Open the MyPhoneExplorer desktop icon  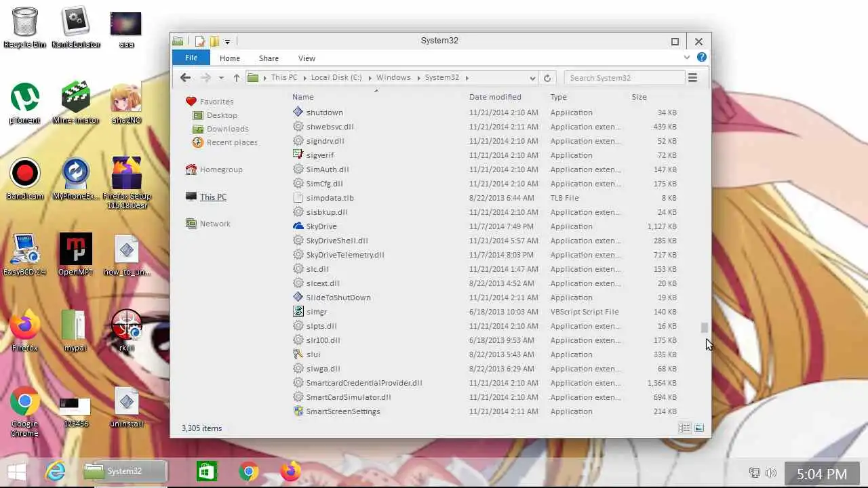[x=75, y=179]
